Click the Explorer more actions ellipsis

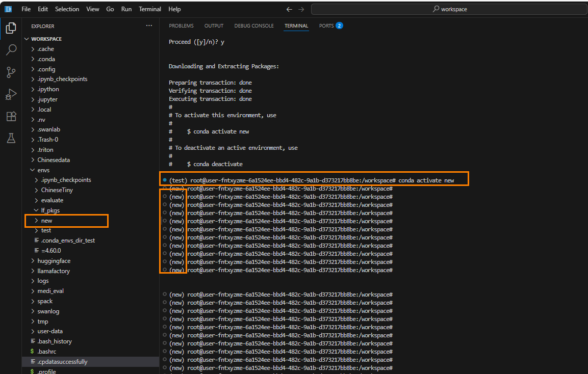click(149, 25)
